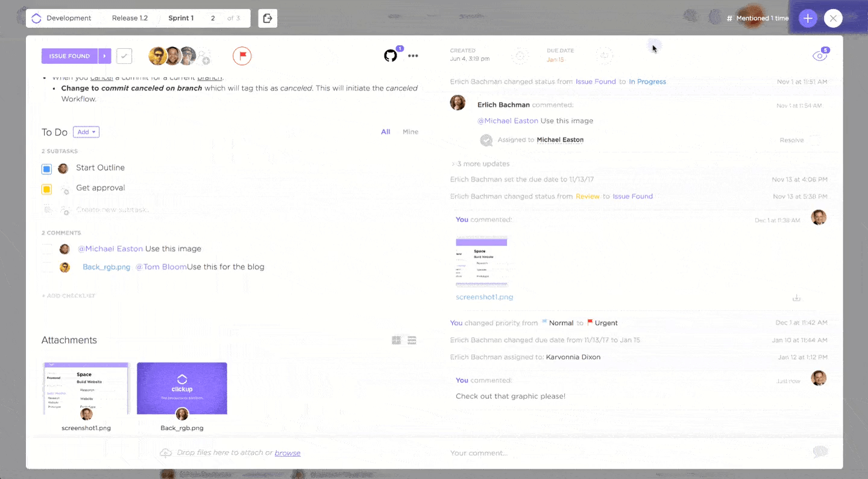Viewport: 868px width, 479px height.
Task: Click the Mentioned 1 time notification
Action: coord(758,18)
